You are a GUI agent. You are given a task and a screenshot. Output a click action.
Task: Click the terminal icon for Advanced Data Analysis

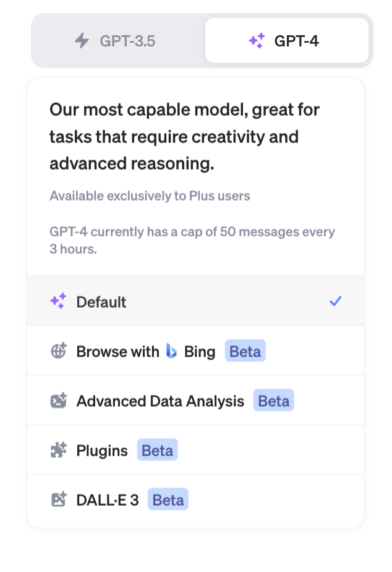[58, 401]
